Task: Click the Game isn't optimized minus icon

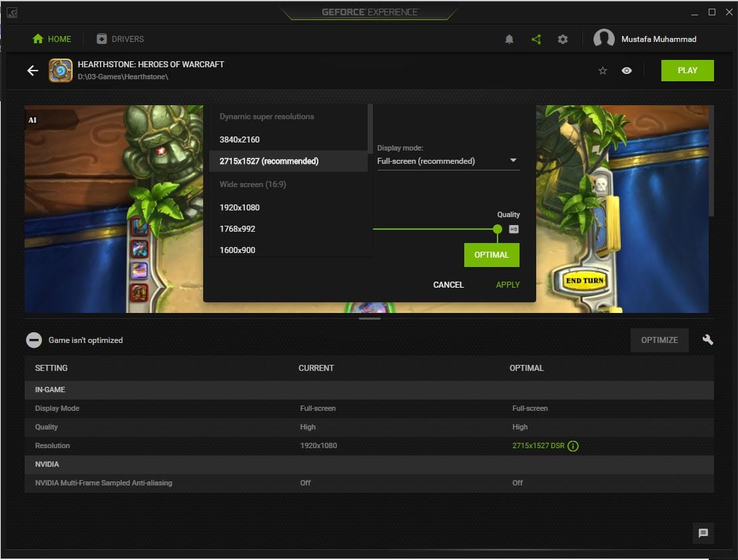Action: point(34,340)
